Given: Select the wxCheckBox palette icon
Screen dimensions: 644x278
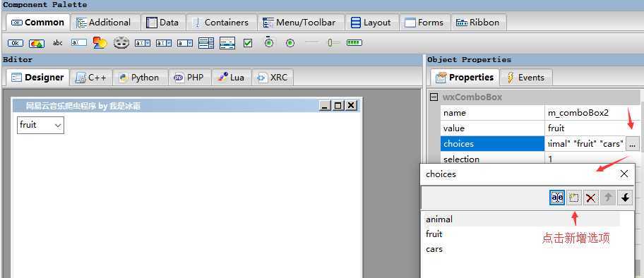Looking at the screenshot, I should (x=248, y=43).
